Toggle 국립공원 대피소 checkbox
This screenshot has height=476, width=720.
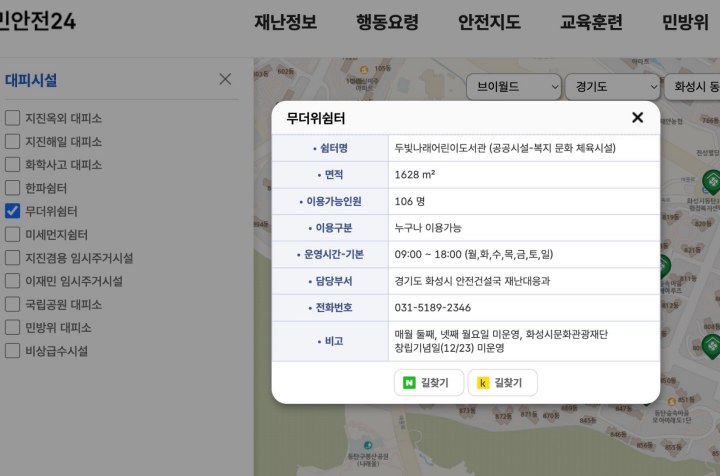coord(12,304)
